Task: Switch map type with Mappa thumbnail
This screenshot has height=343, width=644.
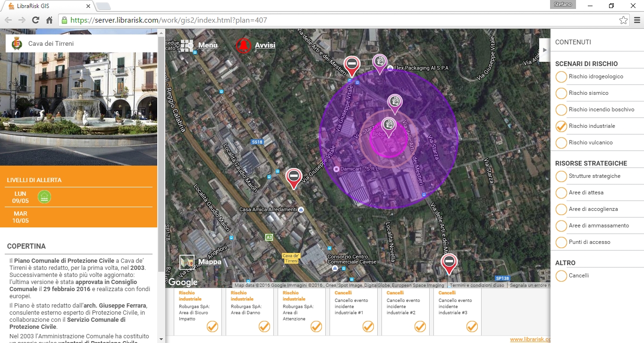Action: [x=187, y=262]
